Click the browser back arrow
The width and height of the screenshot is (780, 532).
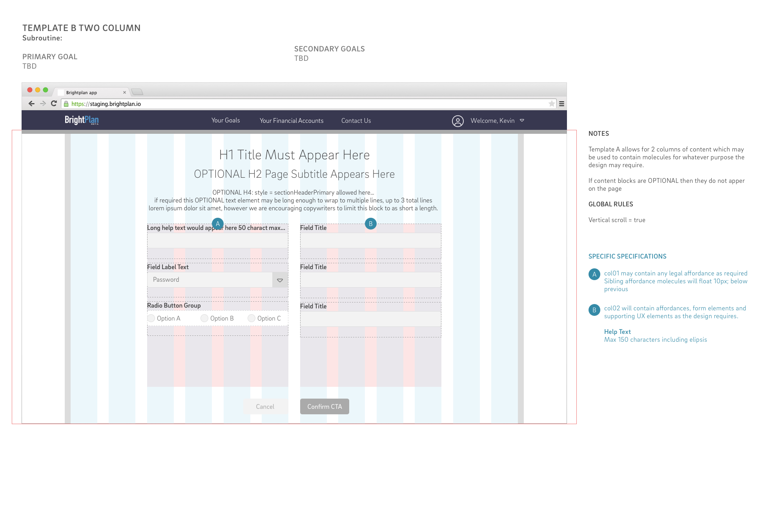(32, 104)
